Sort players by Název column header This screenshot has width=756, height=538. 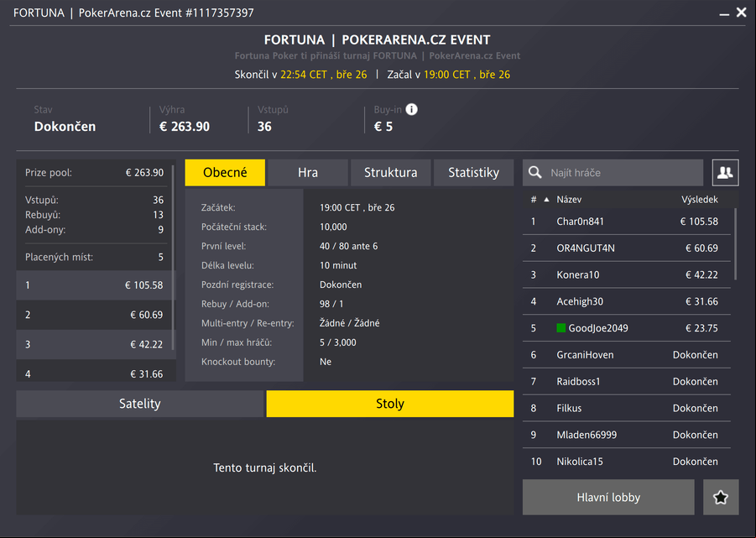point(569,200)
